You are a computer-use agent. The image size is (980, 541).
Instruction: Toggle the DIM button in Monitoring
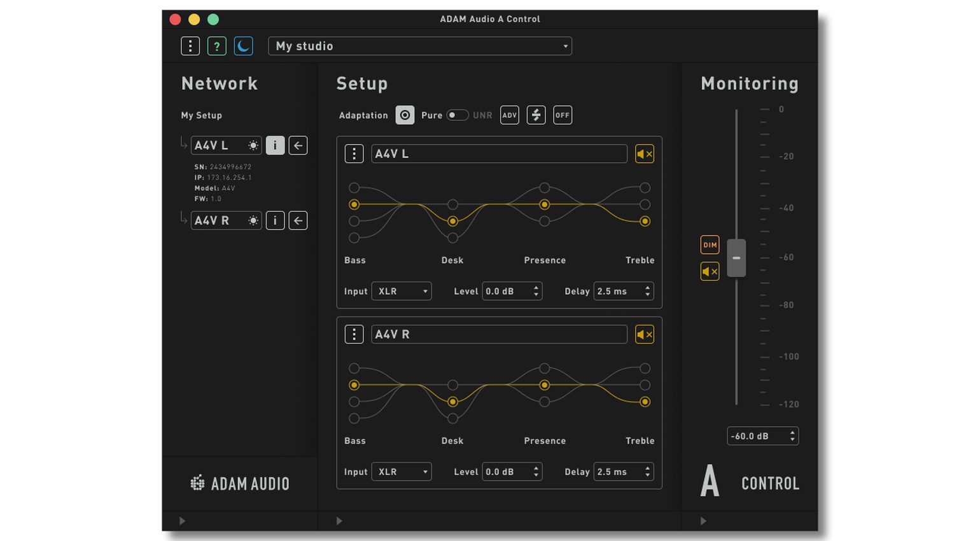(x=710, y=245)
